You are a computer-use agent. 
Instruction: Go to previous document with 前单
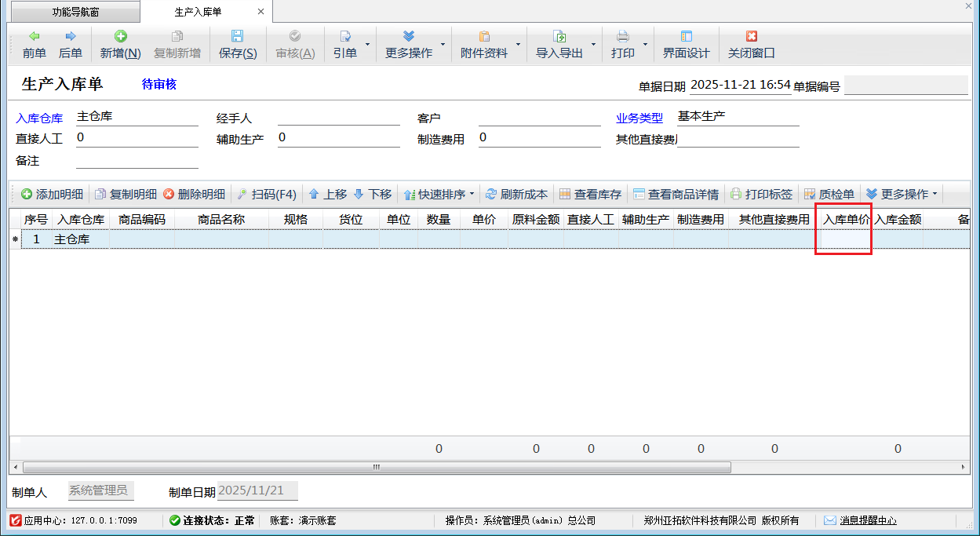tap(34, 44)
